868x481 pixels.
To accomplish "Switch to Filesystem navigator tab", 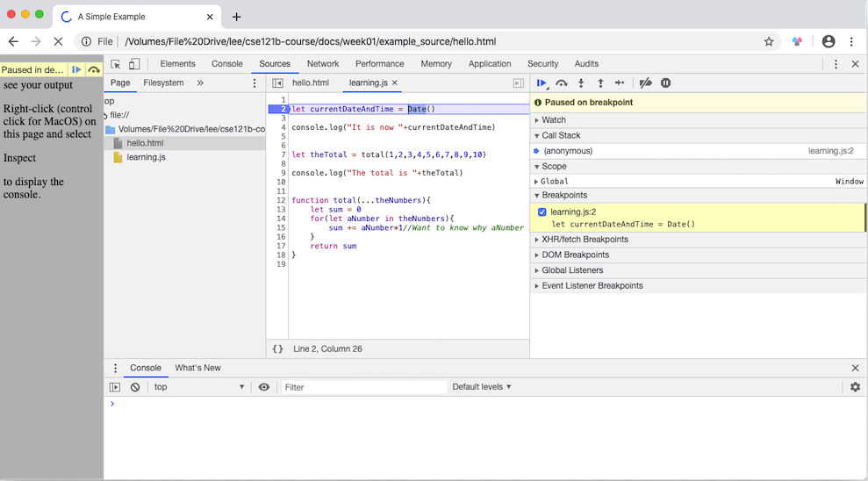I will click(163, 83).
